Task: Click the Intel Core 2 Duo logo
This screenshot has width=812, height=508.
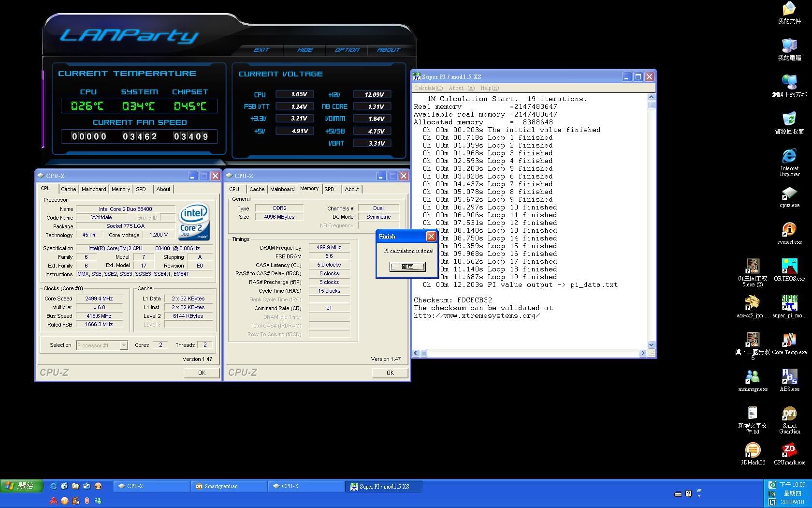Action: [x=194, y=222]
